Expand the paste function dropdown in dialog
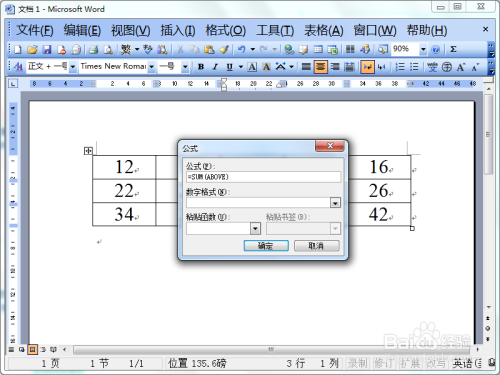This screenshot has width=500, height=375. tap(255, 229)
